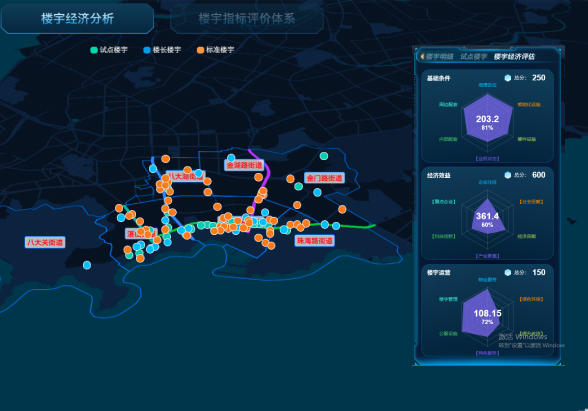Image resolution: width=588 pixels, height=411 pixels.
Task: Click hexagon icon beside total 150
Action: pyautogui.click(x=508, y=273)
